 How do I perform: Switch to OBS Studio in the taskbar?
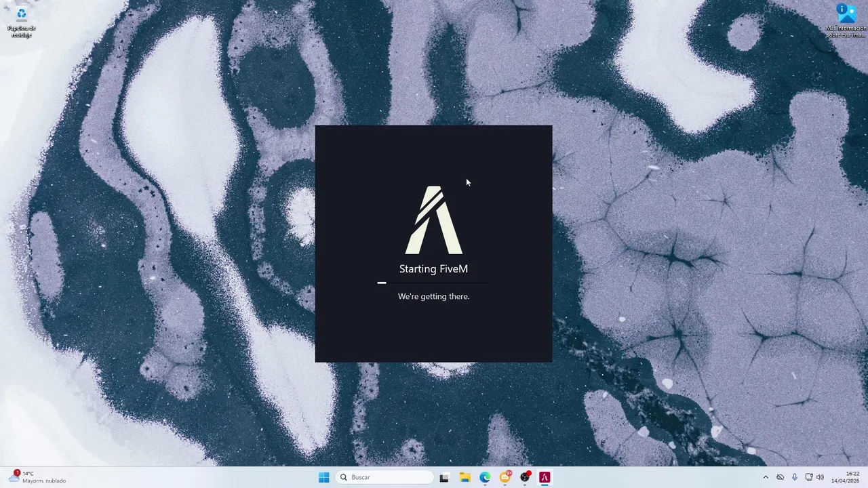point(525,477)
